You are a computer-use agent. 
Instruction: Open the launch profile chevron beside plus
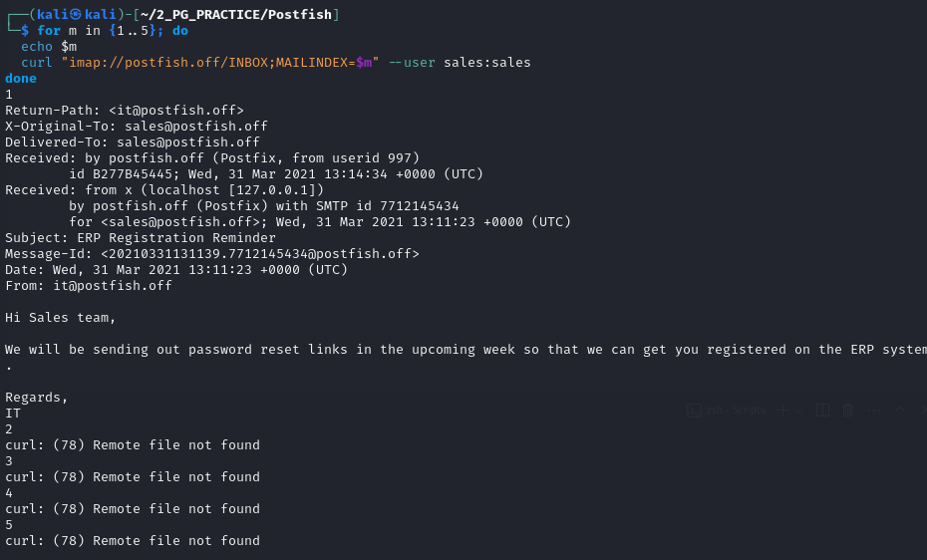pos(799,410)
